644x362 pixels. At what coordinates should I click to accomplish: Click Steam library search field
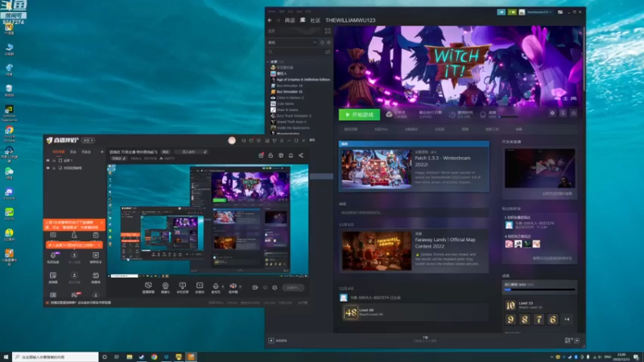(295, 52)
